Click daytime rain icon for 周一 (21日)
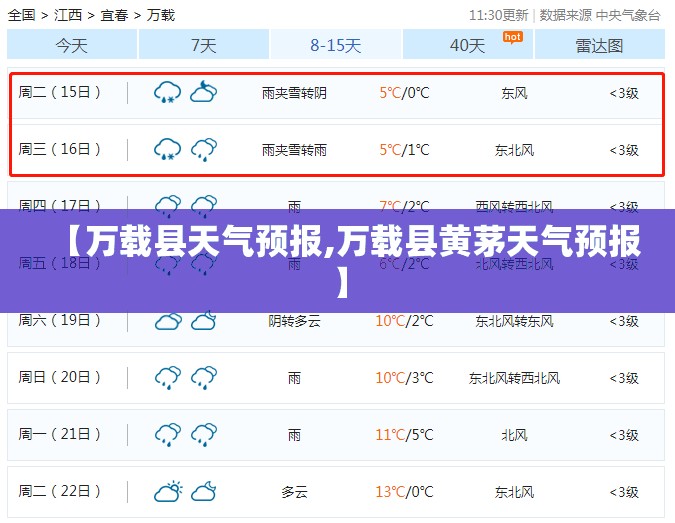 [168, 434]
